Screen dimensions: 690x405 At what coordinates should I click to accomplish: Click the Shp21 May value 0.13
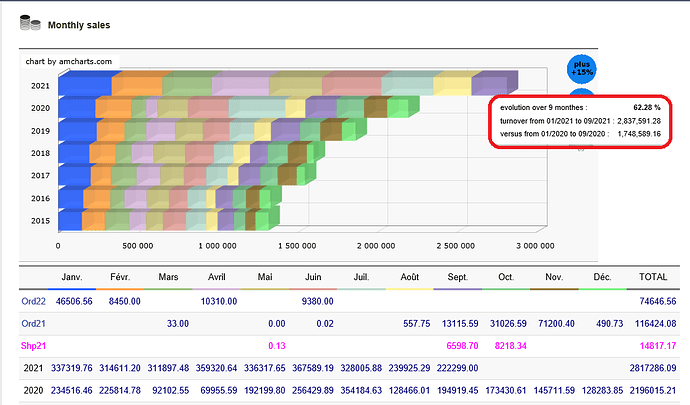pyautogui.click(x=277, y=346)
